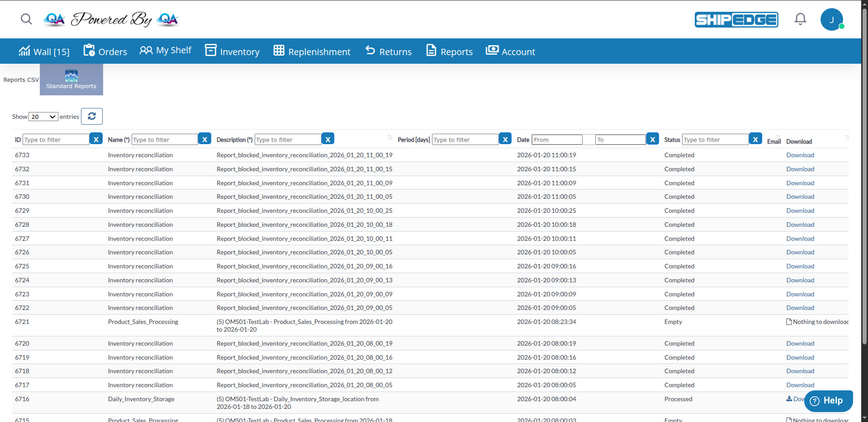Click the Name filter input field

(165, 140)
